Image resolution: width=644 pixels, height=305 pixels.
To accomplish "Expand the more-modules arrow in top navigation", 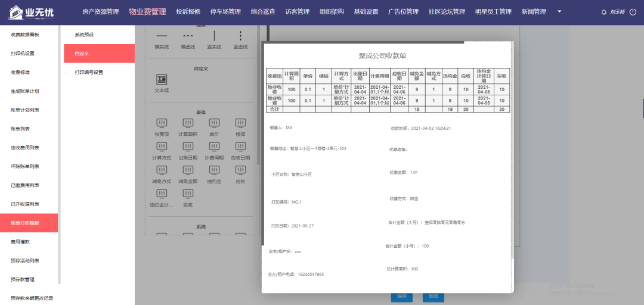I will pyautogui.click(x=559, y=11).
